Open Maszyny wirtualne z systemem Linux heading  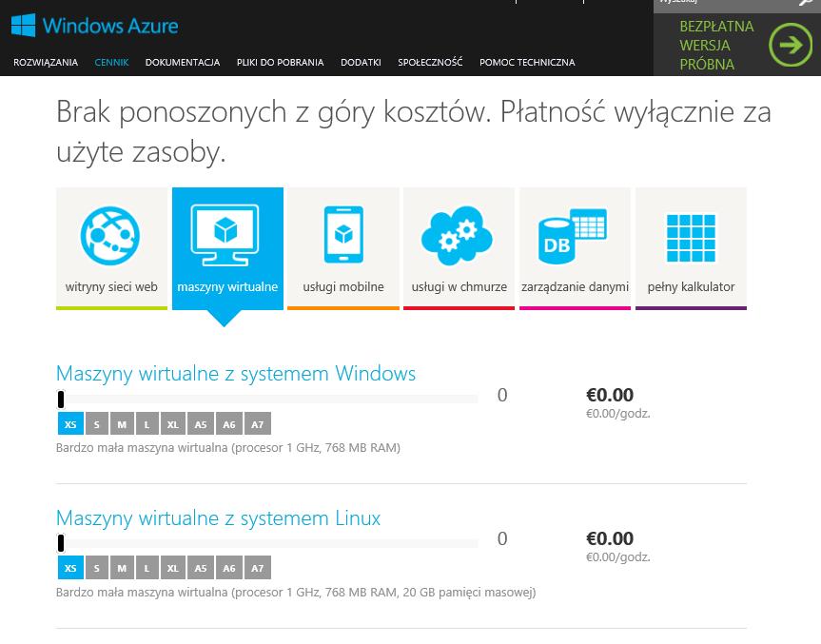click(219, 518)
